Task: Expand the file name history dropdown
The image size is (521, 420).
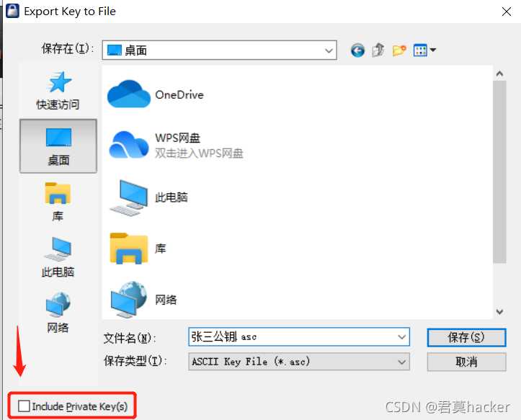Action: click(401, 337)
